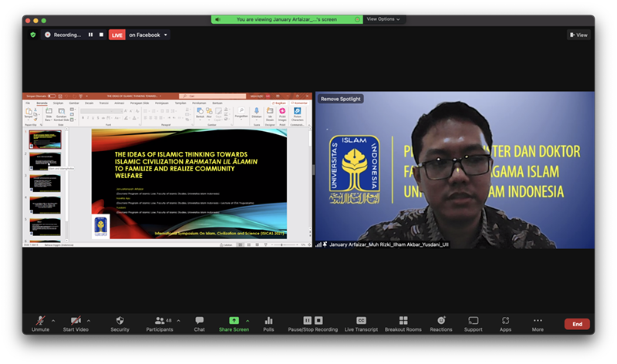This screenshot has height=364, width=617.
Task: Click the red End meeting button
Action: tap(577, 324)
